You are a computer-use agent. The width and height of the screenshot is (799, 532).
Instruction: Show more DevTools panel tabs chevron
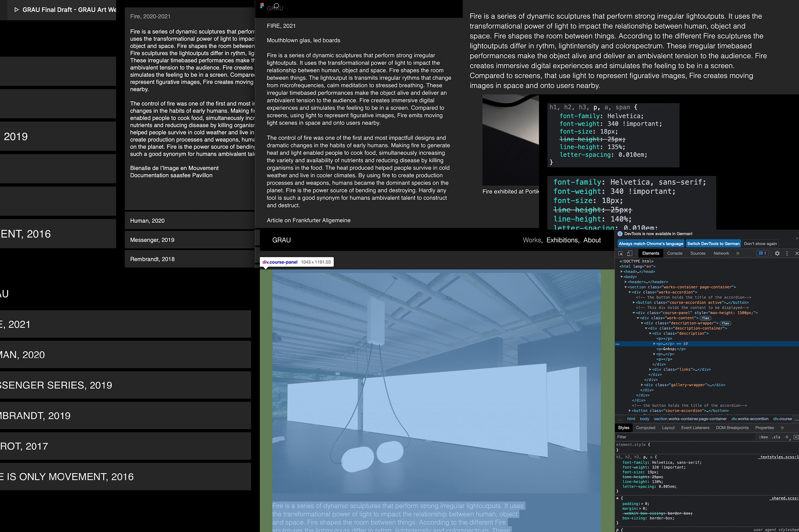[737, 253]
